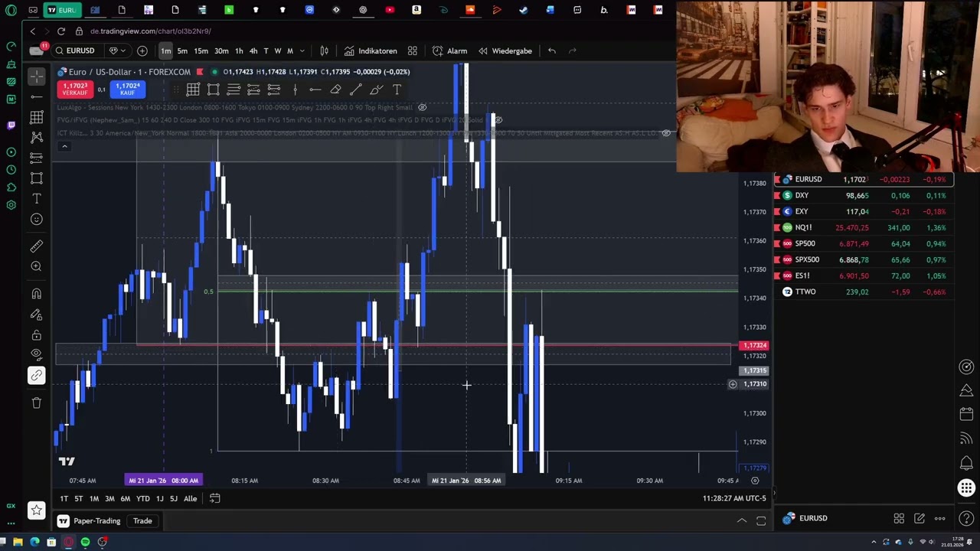Maximize the bottom trading panel

[x=761, y=521]
